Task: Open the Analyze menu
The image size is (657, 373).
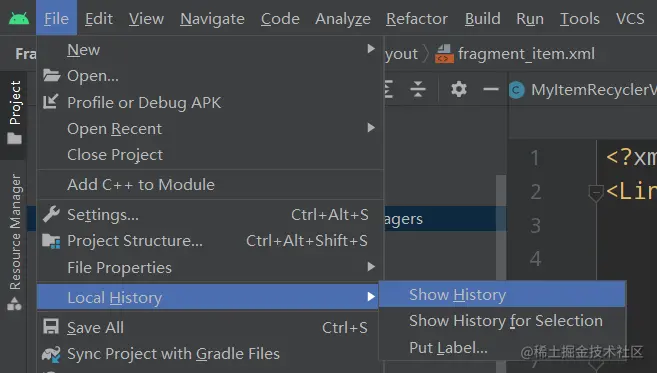Action: [343, 18]
